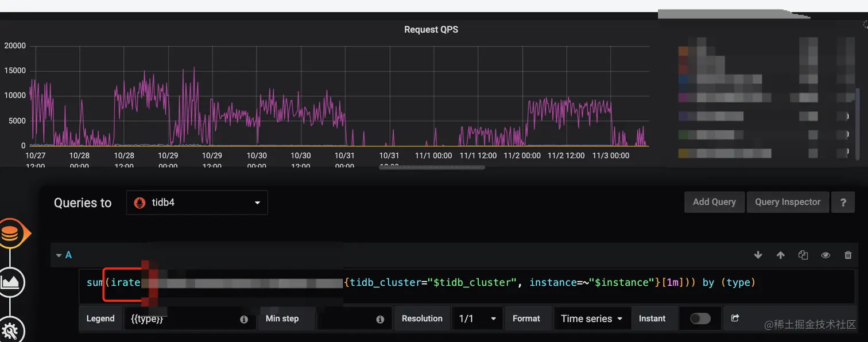Click the Legend info icon
The width and height of the screenshot is (868, 342).
244,319
